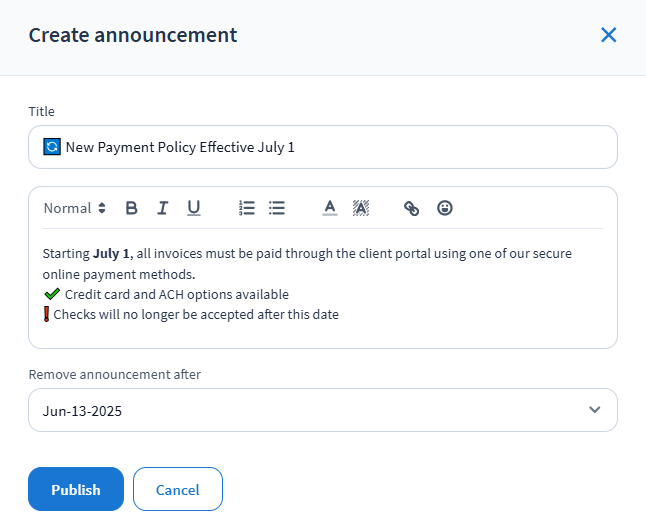
Task: Open the Normal text style dropdown
Action: coord(74,208)
